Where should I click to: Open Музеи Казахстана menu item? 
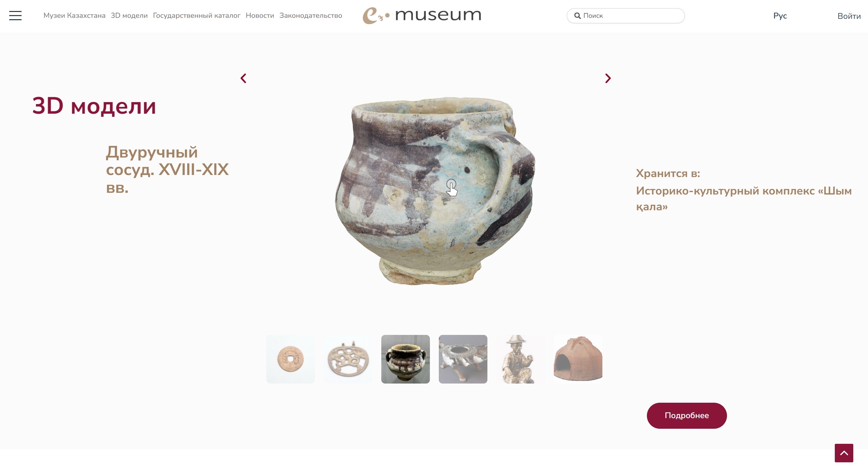point(74,16)
